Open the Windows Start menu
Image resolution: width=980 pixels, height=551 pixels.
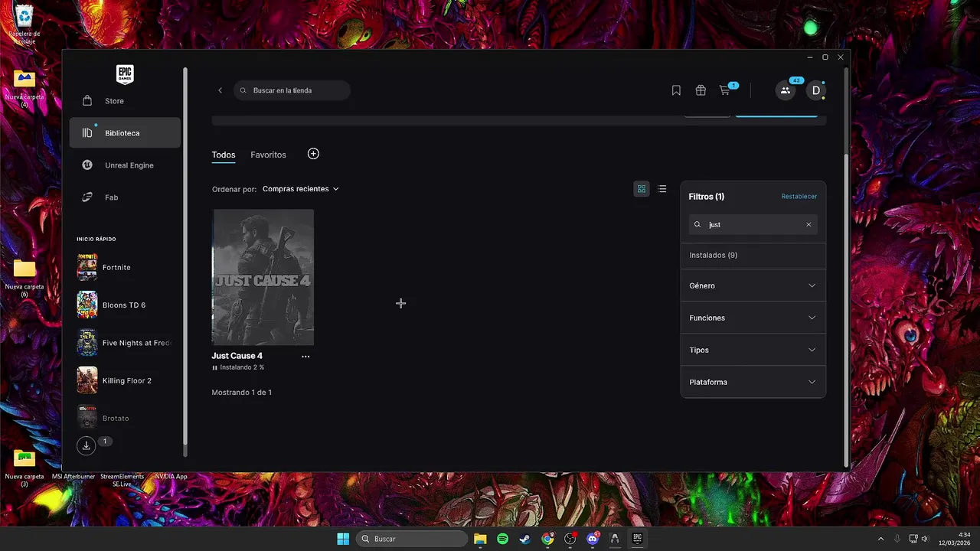point(343,539)
